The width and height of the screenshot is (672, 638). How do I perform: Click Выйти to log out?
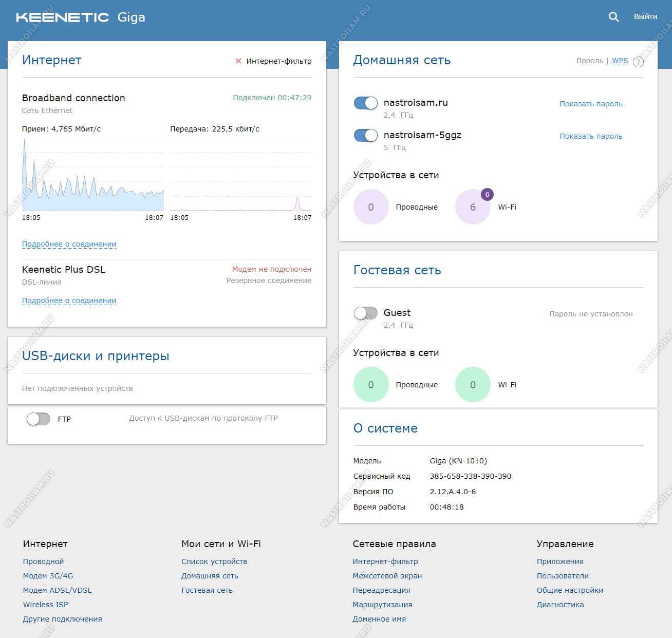[x=645, y=16]
